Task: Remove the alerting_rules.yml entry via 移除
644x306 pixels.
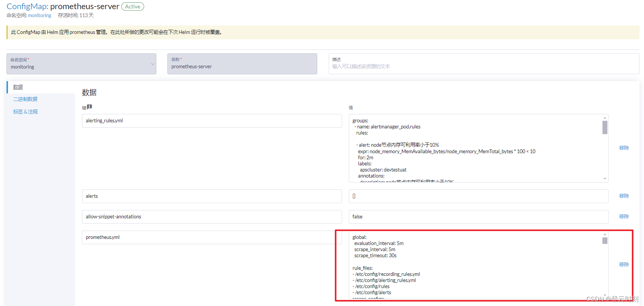Action: pos(624,148)
